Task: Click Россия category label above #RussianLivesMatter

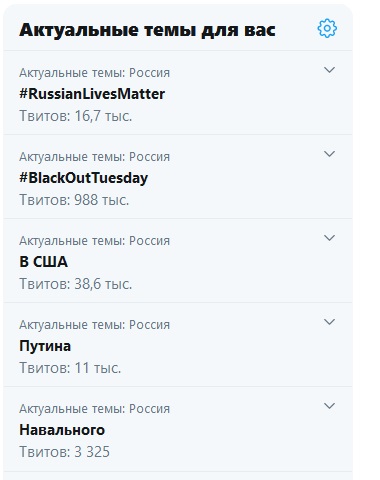Action: tap(150, 73)
